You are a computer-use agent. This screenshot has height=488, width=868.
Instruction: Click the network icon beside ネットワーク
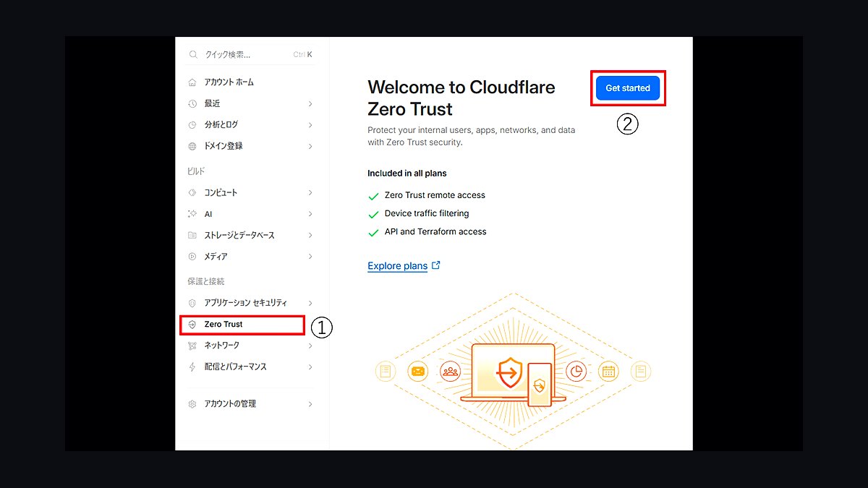coord(192,346)
